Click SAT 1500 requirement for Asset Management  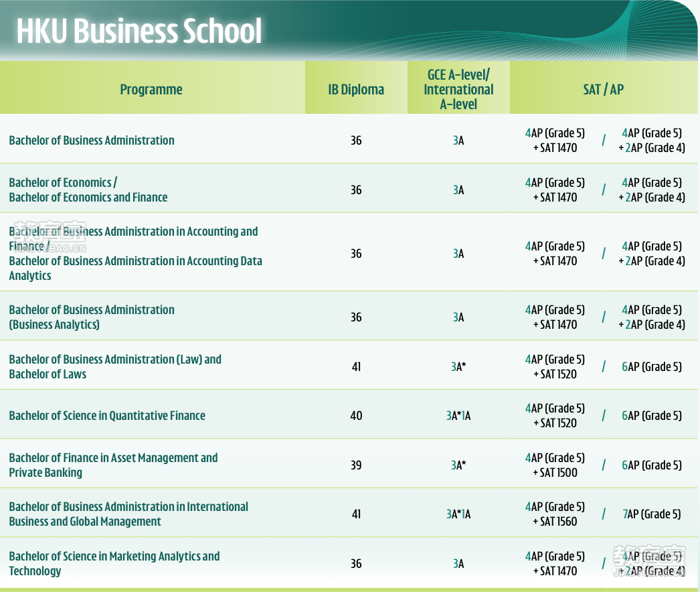[x=555, y=465]
